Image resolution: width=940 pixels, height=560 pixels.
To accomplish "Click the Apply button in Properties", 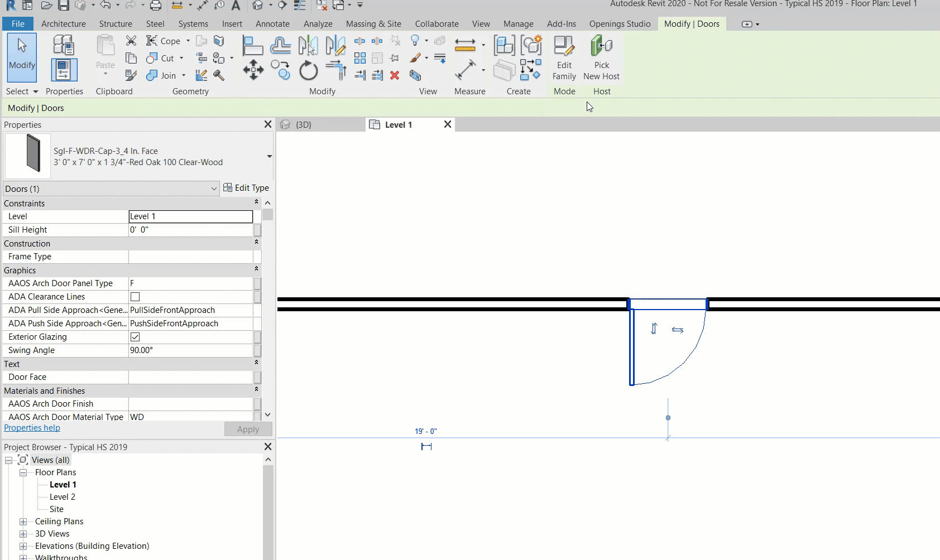I will coord(248,429).
